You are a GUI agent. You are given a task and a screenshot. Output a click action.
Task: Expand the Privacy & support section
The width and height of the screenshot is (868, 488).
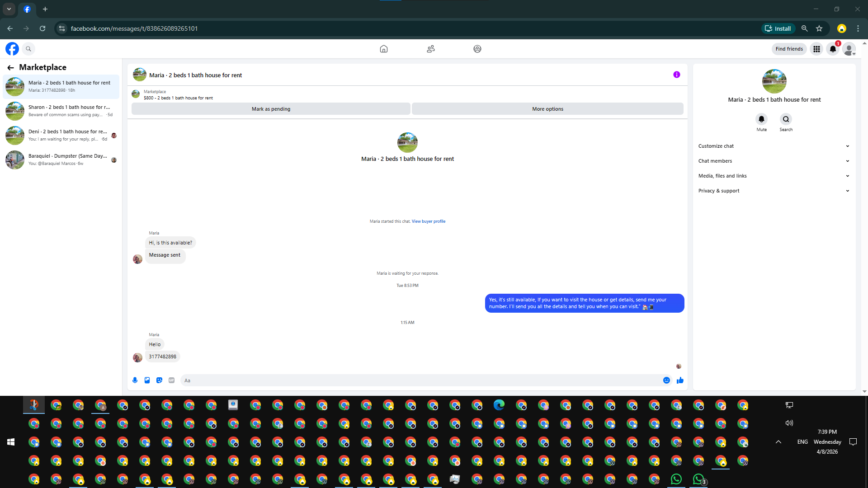pos(774,191)
